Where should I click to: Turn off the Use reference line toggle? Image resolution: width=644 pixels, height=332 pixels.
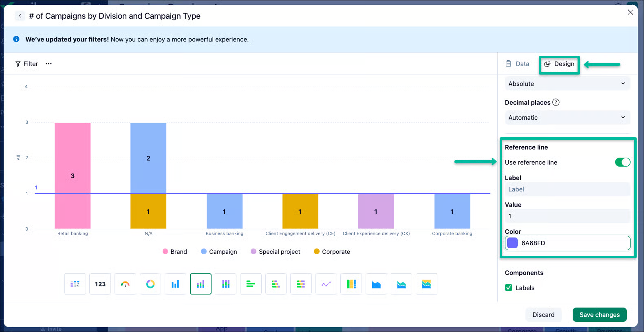622,162
